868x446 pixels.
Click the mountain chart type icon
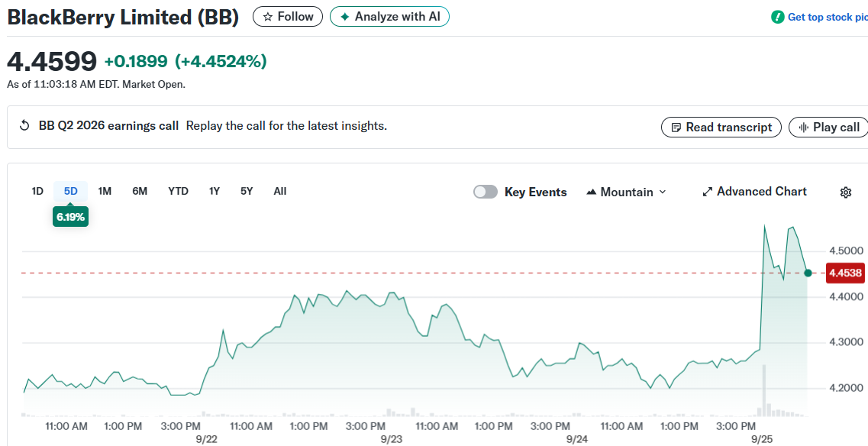pyautogui.click(x=591, y=192)
